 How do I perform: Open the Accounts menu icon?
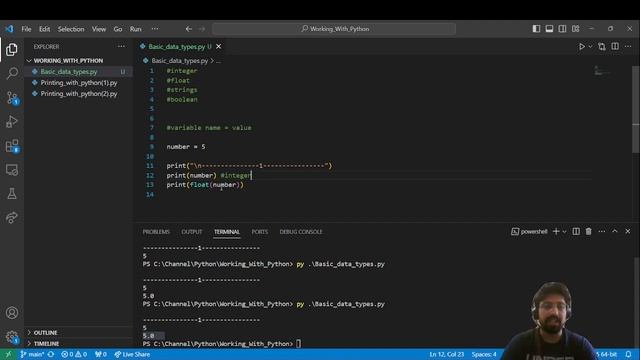[12, 313]
